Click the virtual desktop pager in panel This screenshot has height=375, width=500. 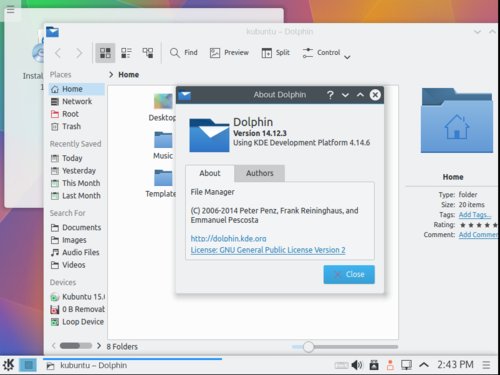pyautogui.click(x=28, y=365)
